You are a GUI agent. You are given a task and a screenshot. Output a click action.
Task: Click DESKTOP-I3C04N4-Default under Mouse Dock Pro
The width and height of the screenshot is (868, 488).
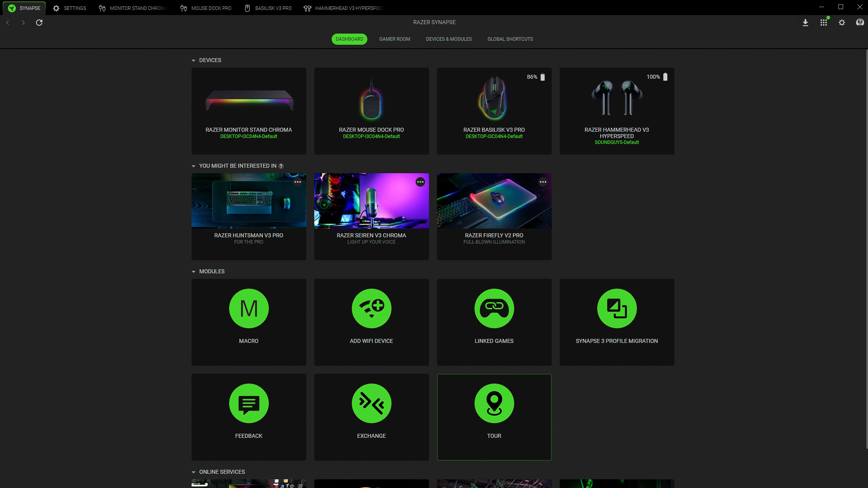[x=371, y=136]
